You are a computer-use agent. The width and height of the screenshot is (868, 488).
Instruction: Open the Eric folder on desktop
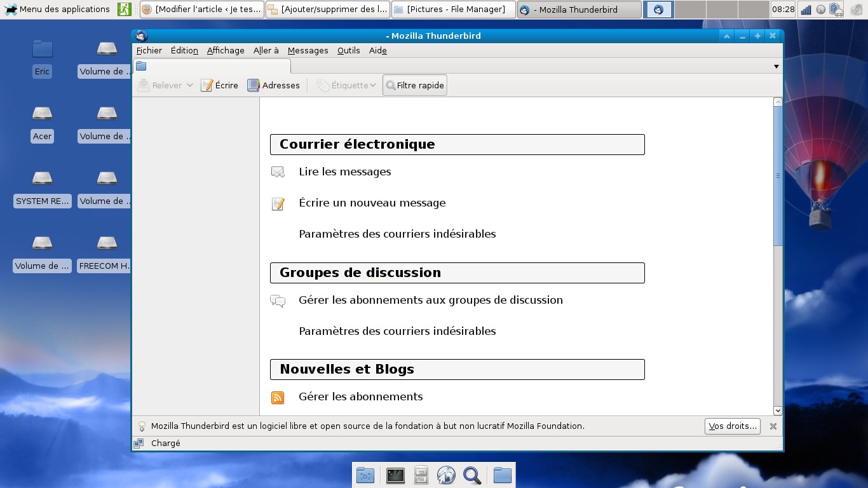(42, 58)
